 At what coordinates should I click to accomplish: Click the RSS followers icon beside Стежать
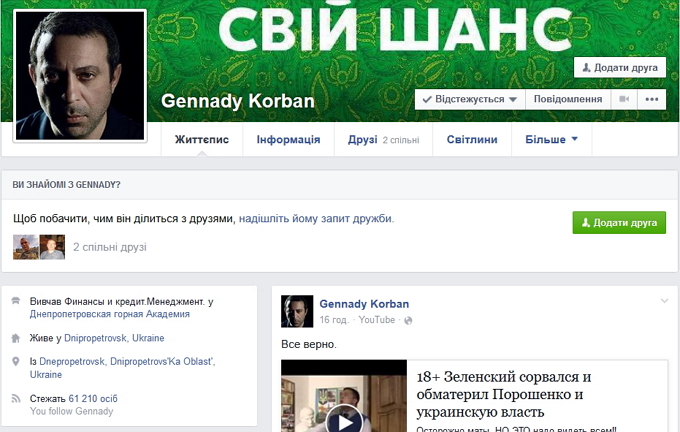pyautogui.click(x=16, y=398)
